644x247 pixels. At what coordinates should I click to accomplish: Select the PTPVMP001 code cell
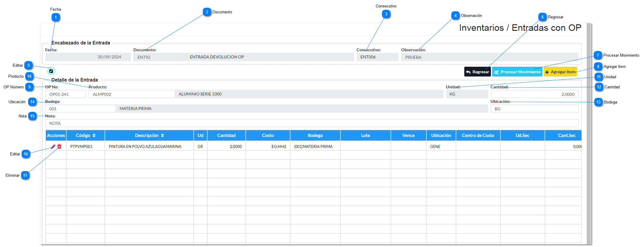tap(86, 146)
